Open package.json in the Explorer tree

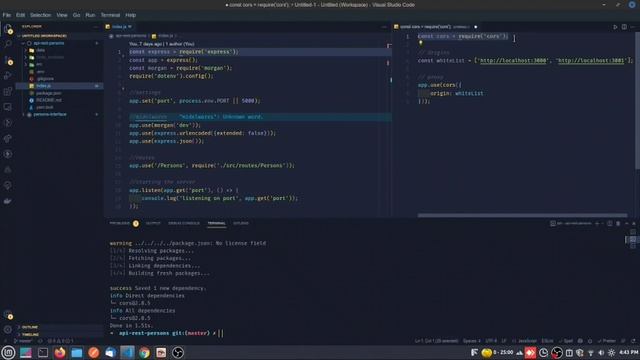click(49, 93)
